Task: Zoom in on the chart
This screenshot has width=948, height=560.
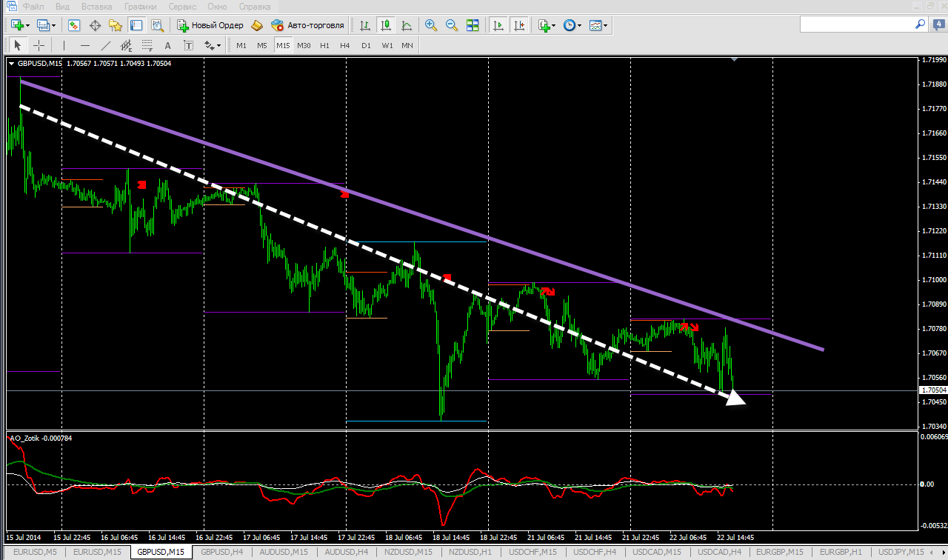Action: [x=431, y=25]
